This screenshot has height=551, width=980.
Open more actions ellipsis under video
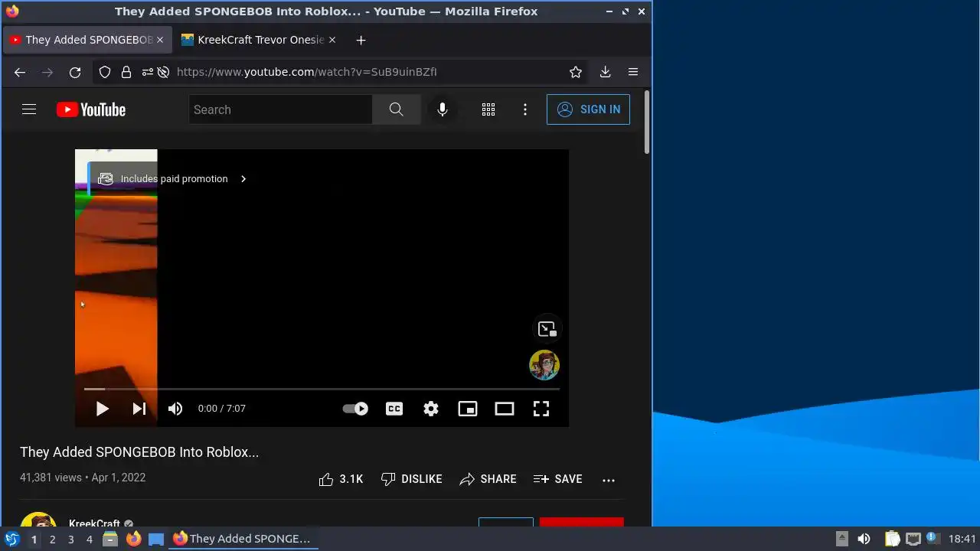(x=609, y=480)
